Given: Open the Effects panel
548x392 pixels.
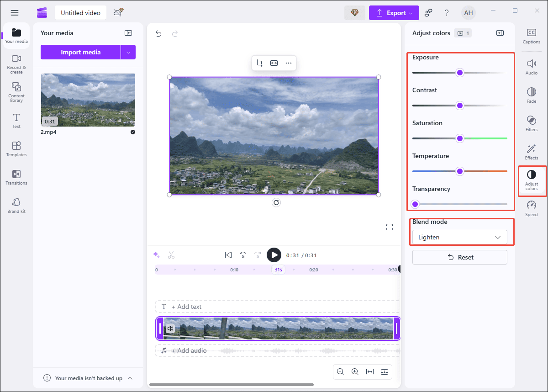Looking at the screenshot, I should pos(531,151).
